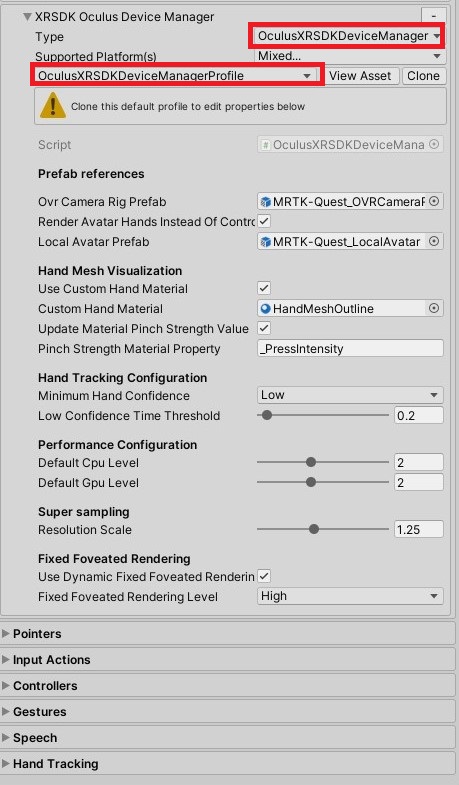Click the Pinch Strength Material Property field
The image size is (459, 785).
350,348
